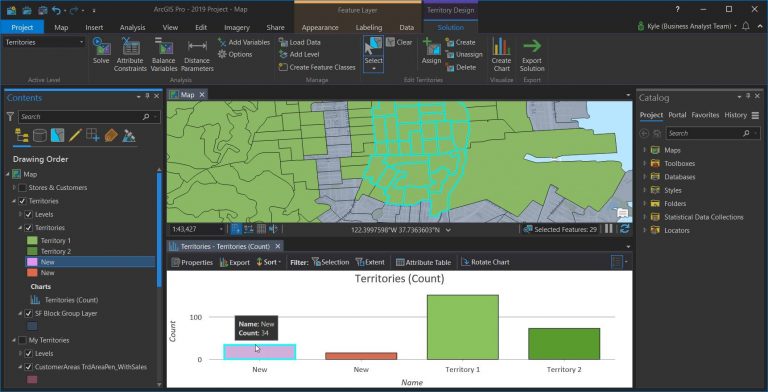The image size is (768, 392).
Task: Toggle chart Extent filter
Action: 370,262
